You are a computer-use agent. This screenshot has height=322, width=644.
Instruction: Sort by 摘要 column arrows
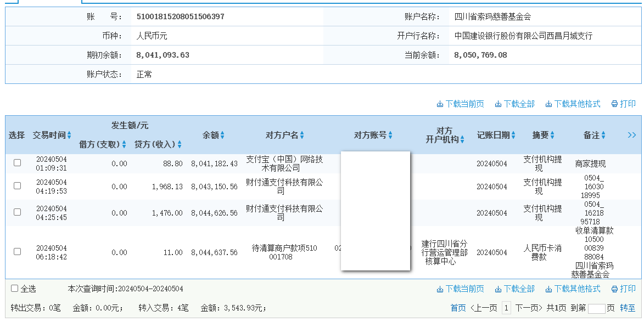click(552, 135)
